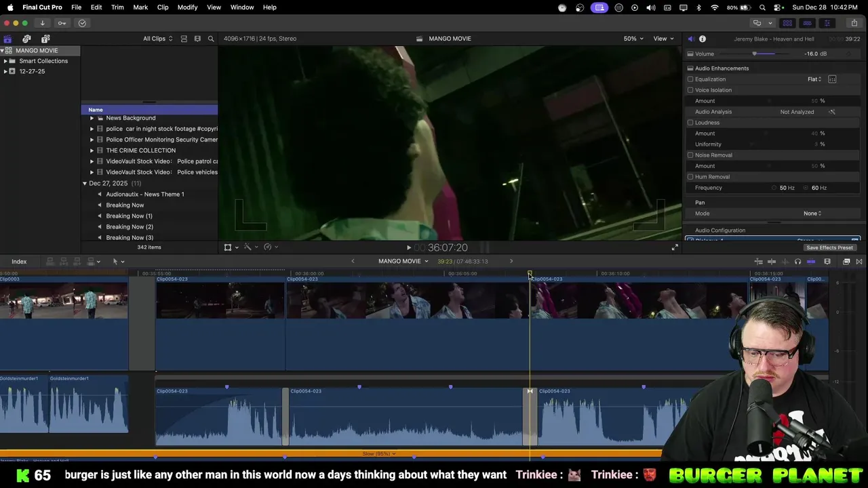Click the browser search magnifier icon
Image resolution: width=868 pixels, height=488 pixels.
pyautogui.click(x=211, y=39)
